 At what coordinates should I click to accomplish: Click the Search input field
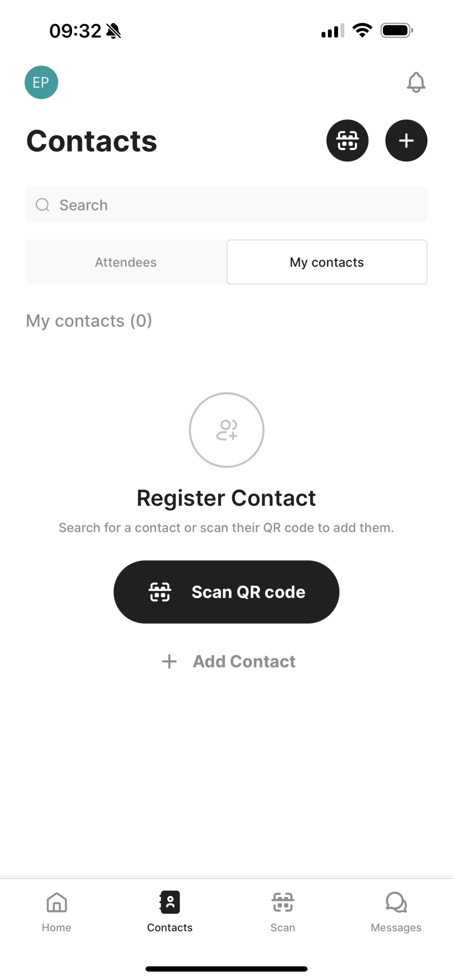pyautogui.click(x=226, y=205)
